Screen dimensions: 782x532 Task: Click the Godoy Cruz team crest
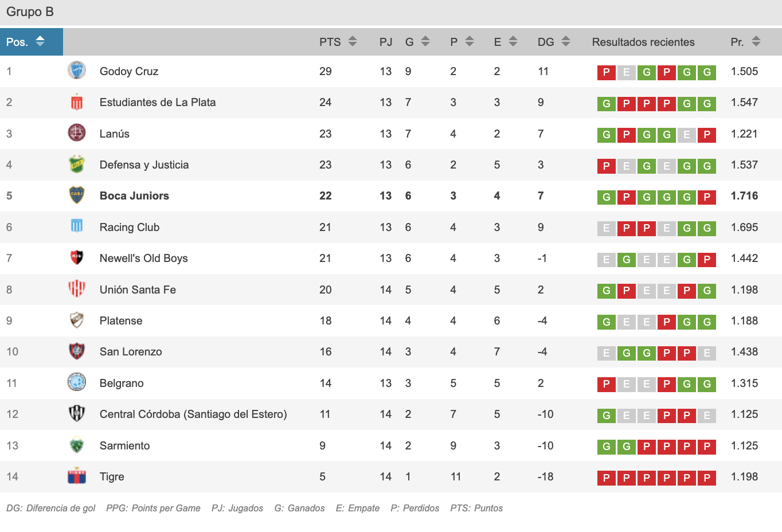pos(77,71)
